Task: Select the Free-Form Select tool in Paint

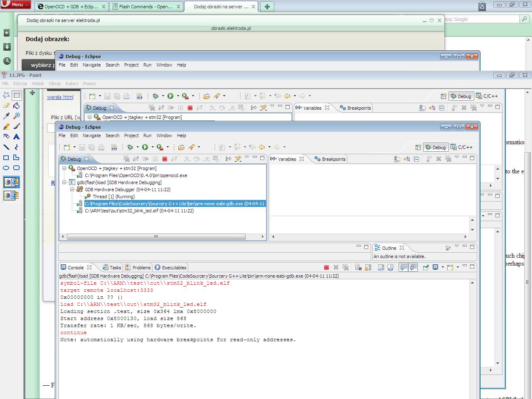Action: coord(6,95)
